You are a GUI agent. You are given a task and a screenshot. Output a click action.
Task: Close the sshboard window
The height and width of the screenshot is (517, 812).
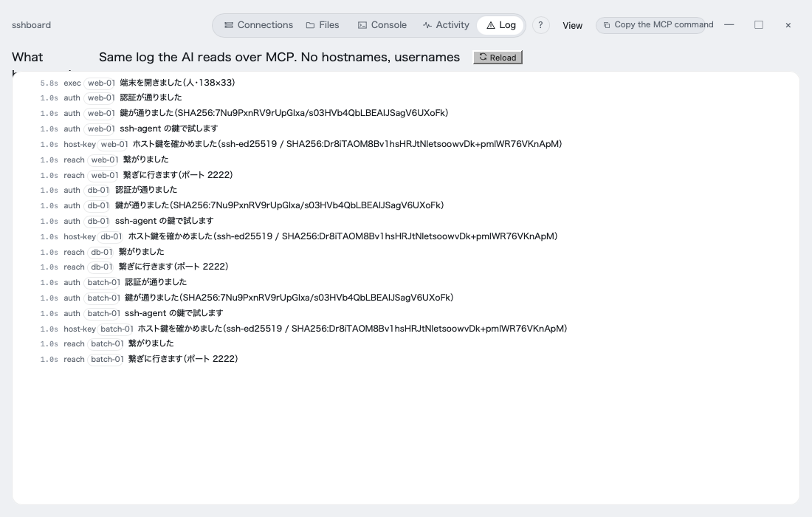tap(788, 25)
